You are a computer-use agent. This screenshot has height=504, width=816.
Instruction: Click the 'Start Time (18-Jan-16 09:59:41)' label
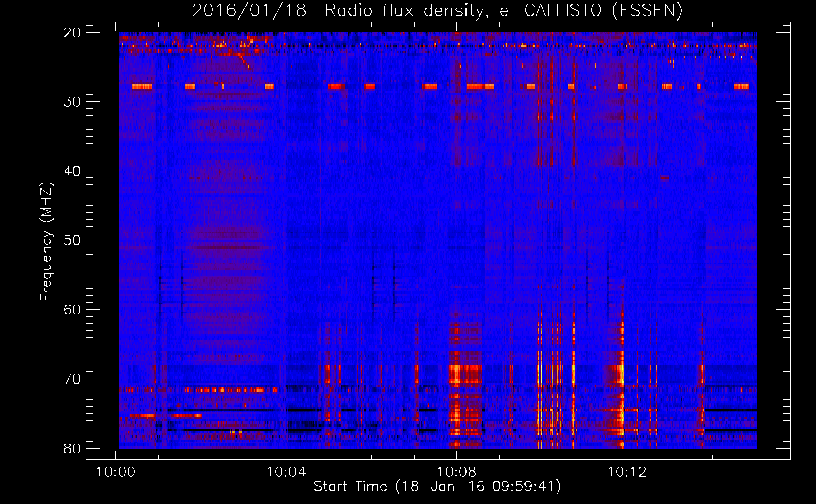pyautogui.click(x=437, y=486)
